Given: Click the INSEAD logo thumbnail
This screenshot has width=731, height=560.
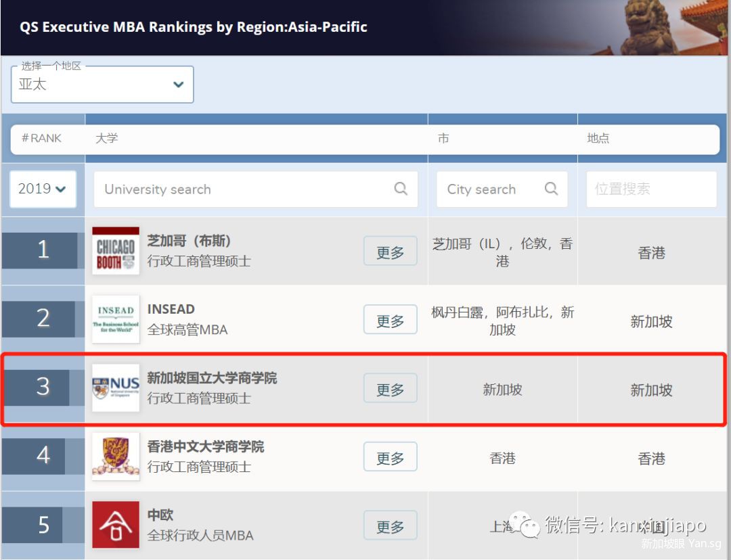Looking at the screenshot, I should (x=116, y=319).
